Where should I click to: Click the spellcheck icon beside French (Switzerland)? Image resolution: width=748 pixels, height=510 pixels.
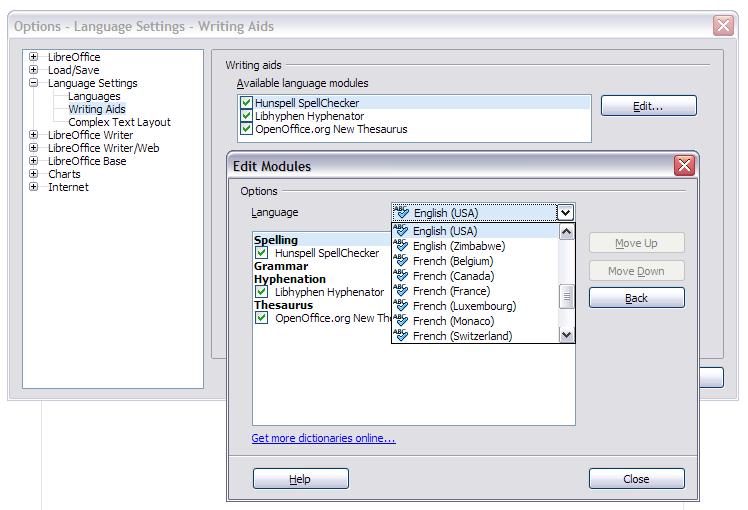pos(402,336)
